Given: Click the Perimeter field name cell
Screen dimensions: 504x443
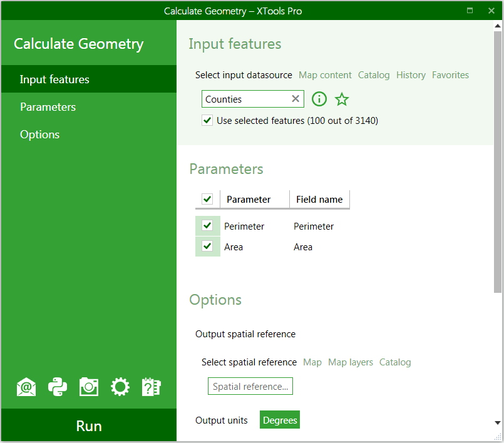Looking at the screenshot, I should (x=314, y=227).
